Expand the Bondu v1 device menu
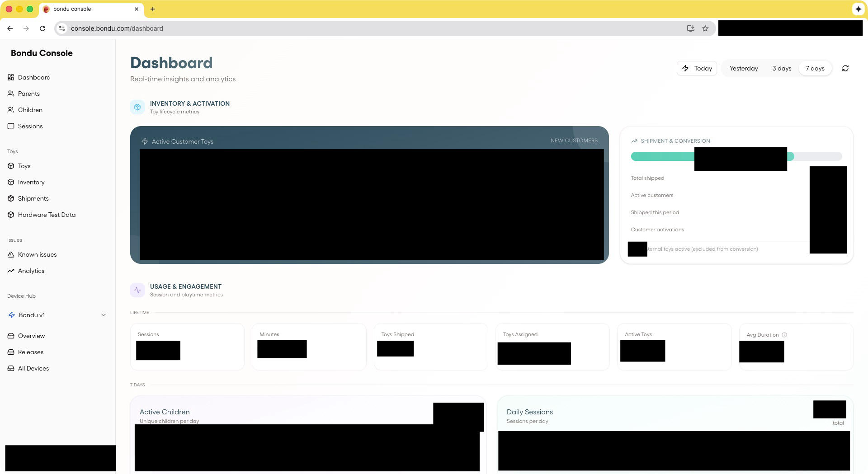 pos(104,315)
